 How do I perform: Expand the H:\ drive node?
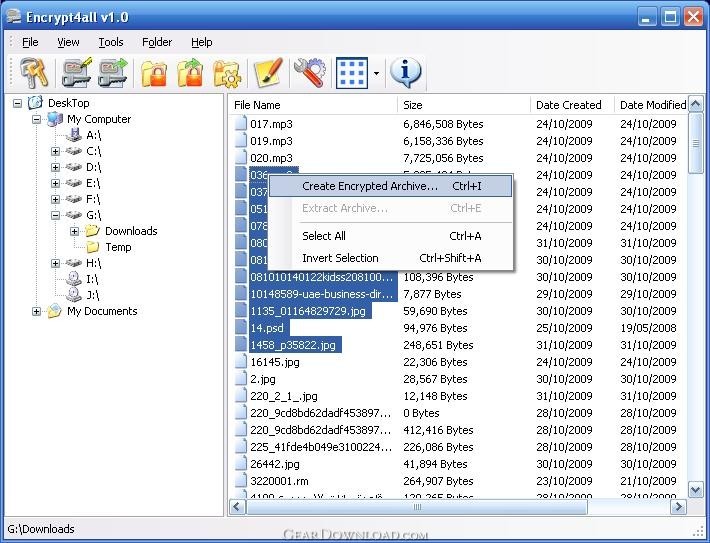pyautogui.click(x=55, y=263)
